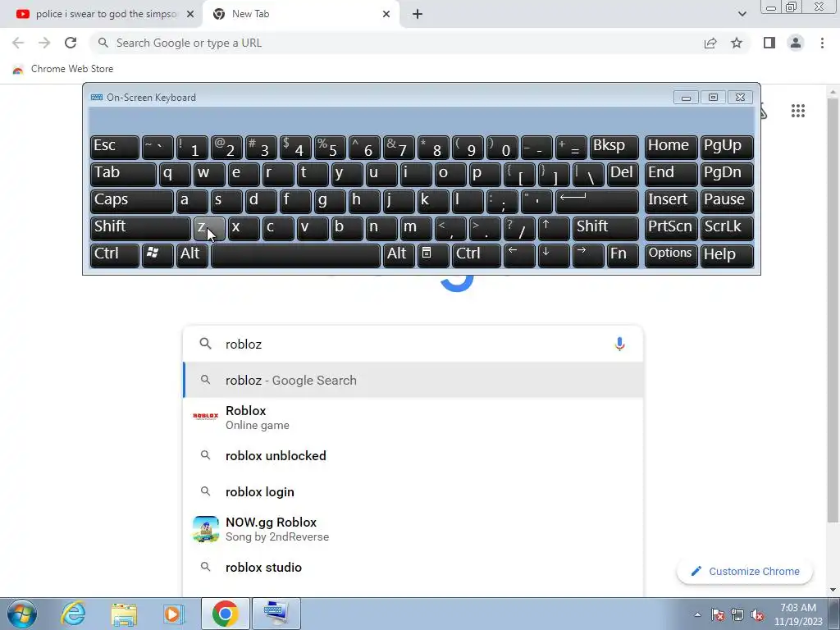
Task: Click the Help key on On-Screen Keyboard
Action: click(727, 256)
